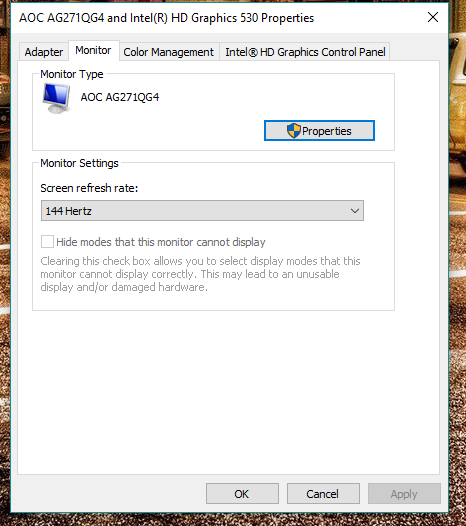
Task: Click the 144 Hertz value in the combo box
Action: click(68, 211)
